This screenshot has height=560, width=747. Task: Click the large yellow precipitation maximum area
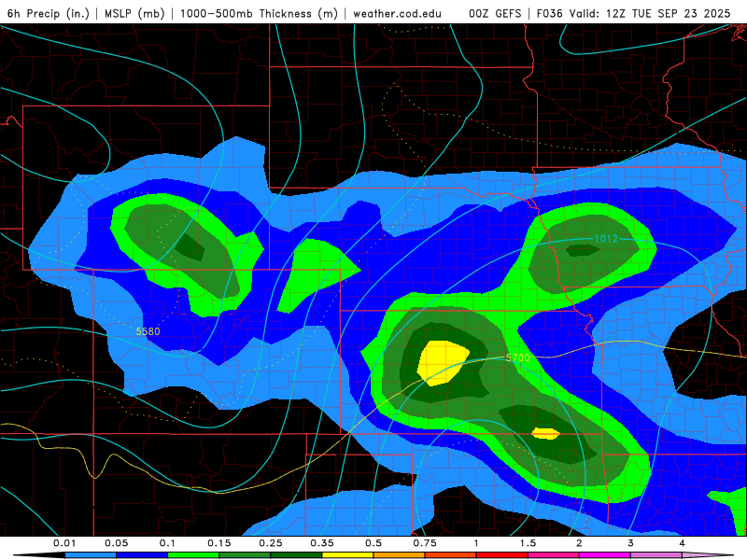(442, 362)
